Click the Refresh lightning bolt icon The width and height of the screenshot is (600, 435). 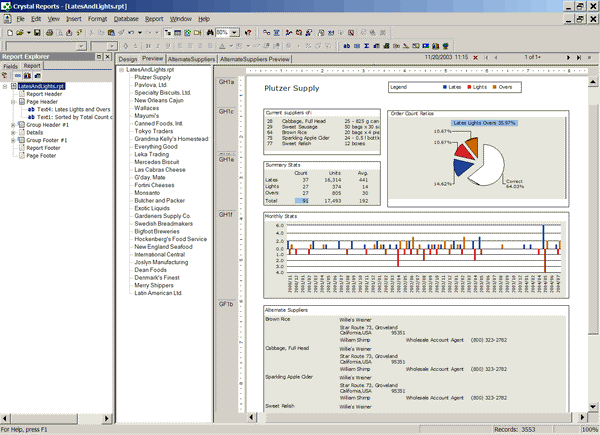pos(79,33)
